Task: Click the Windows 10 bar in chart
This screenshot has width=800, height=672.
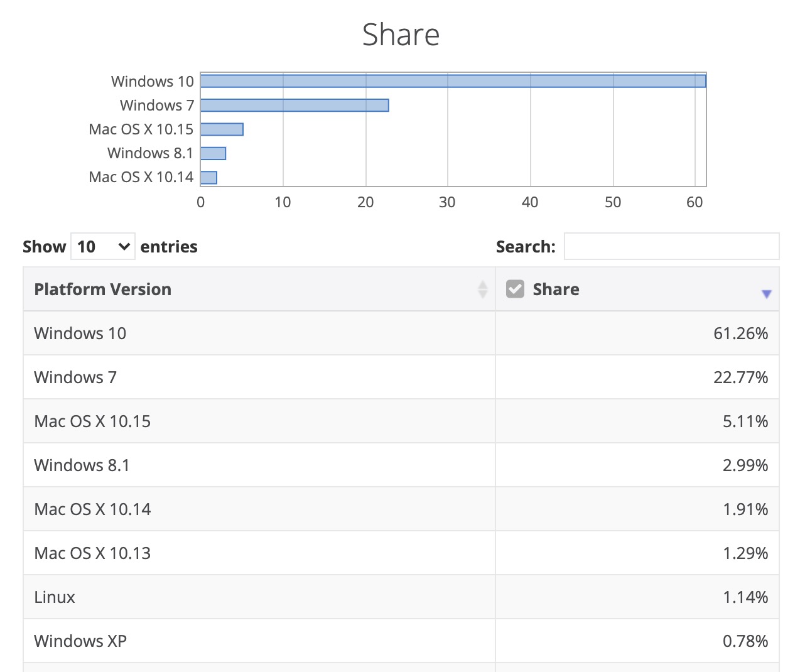Action: click(453, 81)
